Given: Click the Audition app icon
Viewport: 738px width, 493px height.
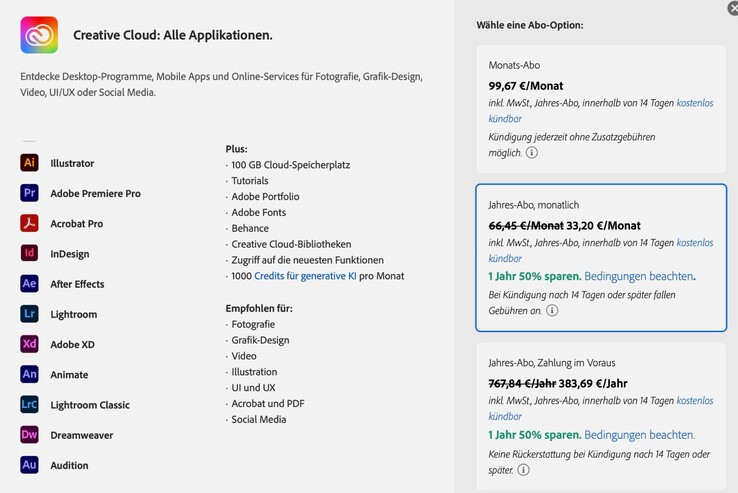Looking at the screenshot, I should (30, 465).
